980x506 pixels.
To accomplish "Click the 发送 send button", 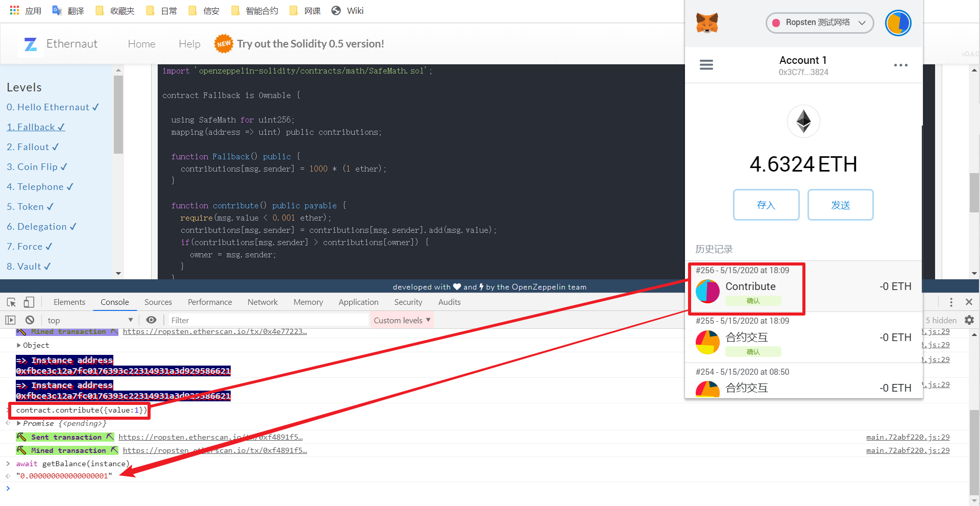I will (841, 205).
